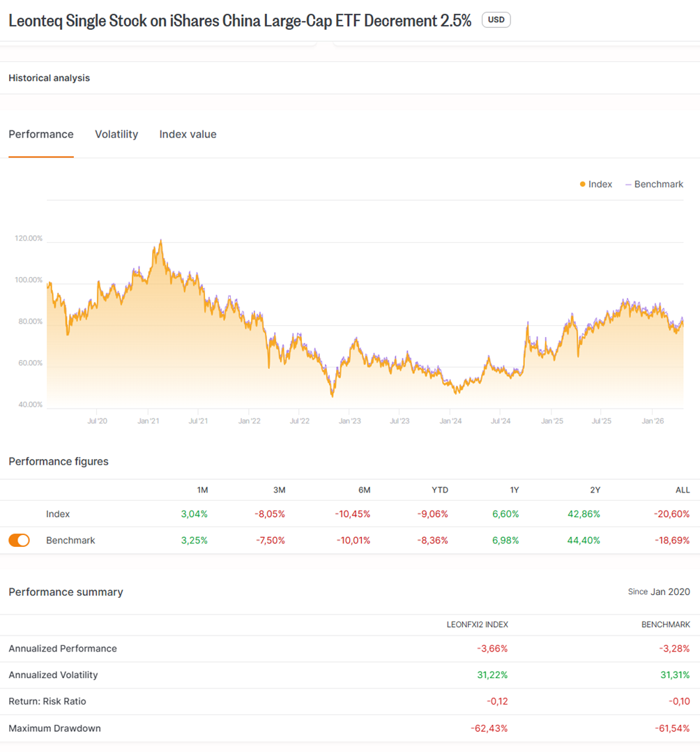Click the Since Jan 2020 date label
Viewport: 700px width, 752px height.
tap(658, 592)
